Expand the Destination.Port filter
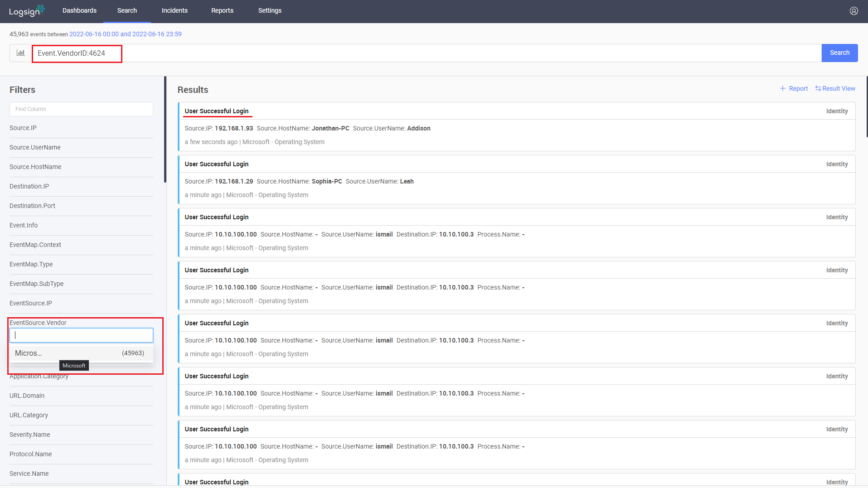 [32, 206]
